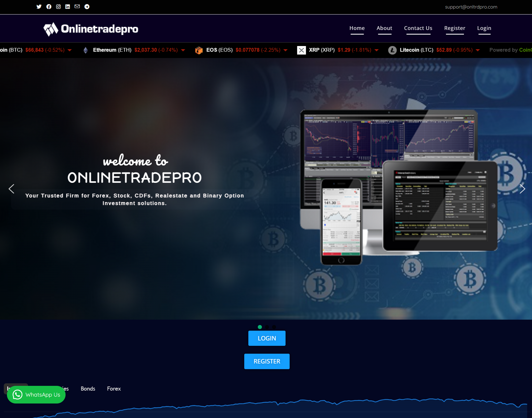Tap the WhatsApp Us chat icon

point(18,394)
